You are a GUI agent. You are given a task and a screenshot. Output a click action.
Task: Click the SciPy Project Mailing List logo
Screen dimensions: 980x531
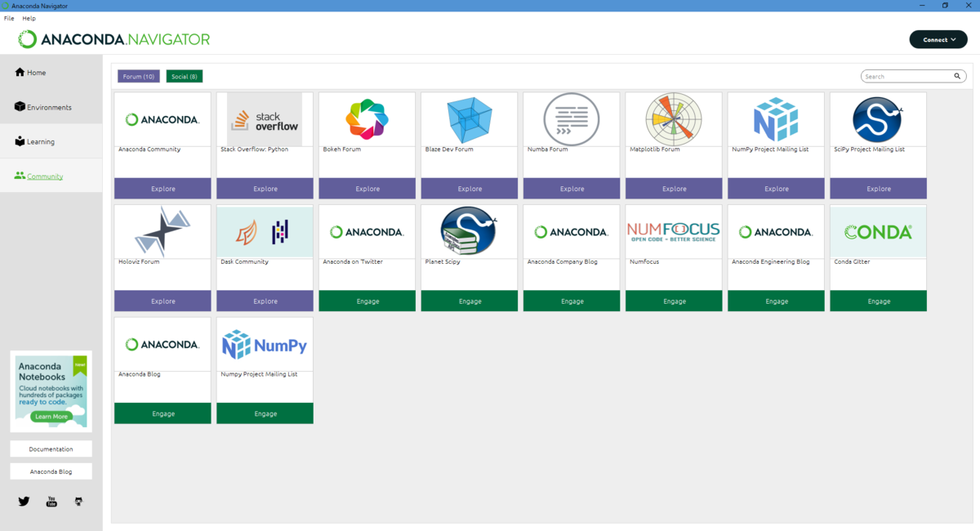click(x=878, y=119)
